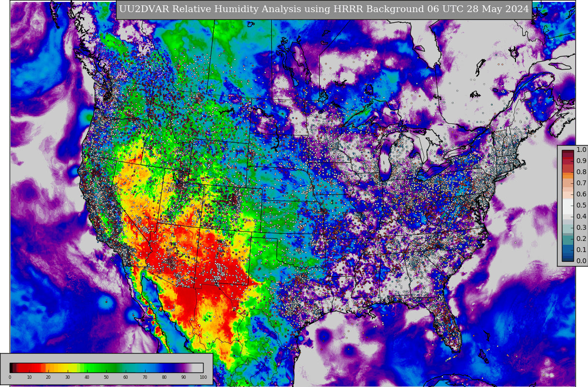The image size is (588, 387).
Task: Click the 0.3 label on right colorbar
Action: [581, 228]
